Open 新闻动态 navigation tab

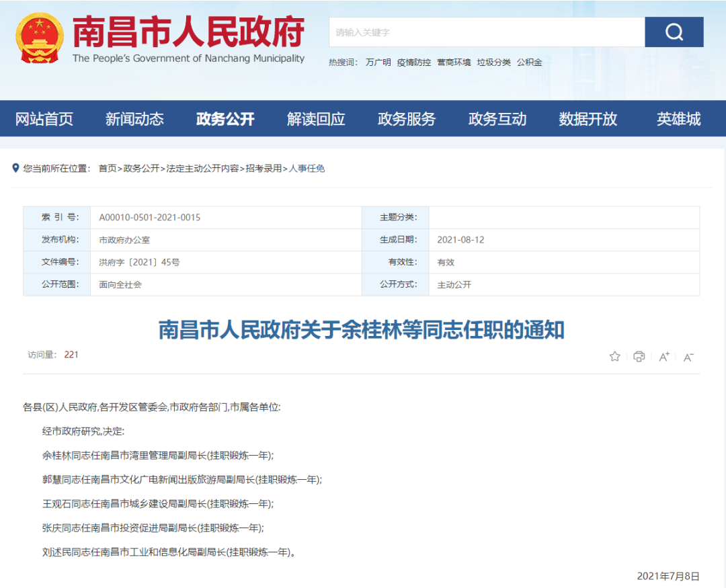(134, 119)
